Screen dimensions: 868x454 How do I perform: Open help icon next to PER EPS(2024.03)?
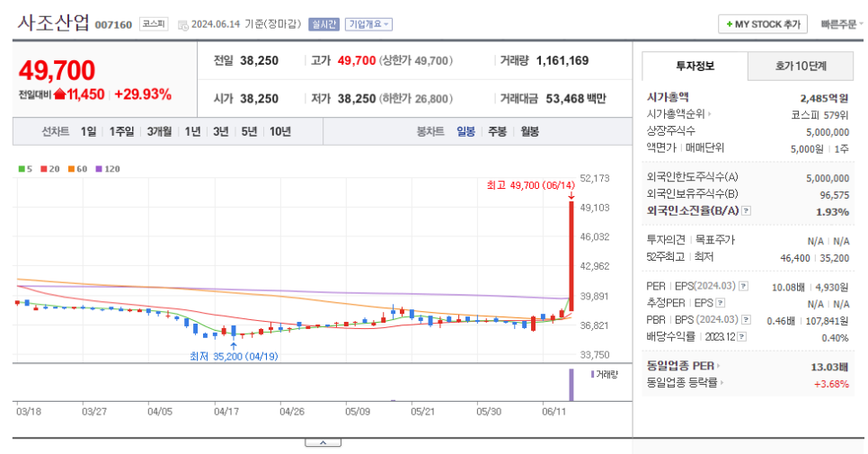point(743,286)
